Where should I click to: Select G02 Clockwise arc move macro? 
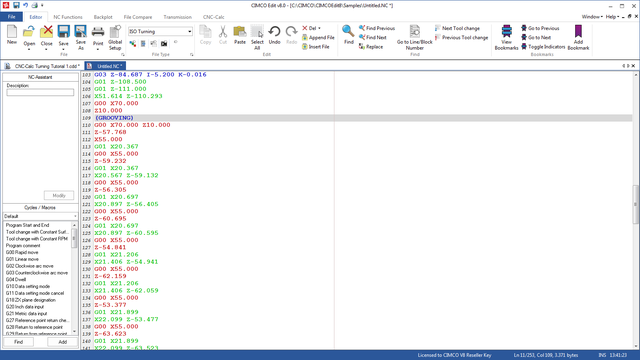coord(29,266)
